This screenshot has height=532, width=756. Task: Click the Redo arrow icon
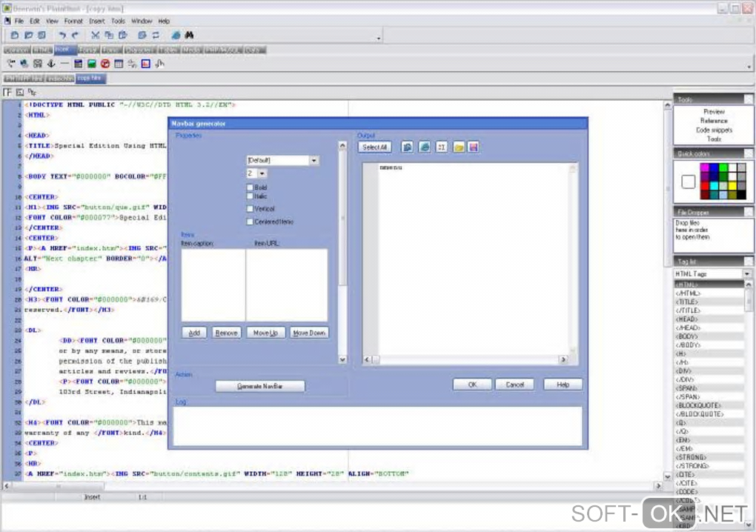click(75, 35)
